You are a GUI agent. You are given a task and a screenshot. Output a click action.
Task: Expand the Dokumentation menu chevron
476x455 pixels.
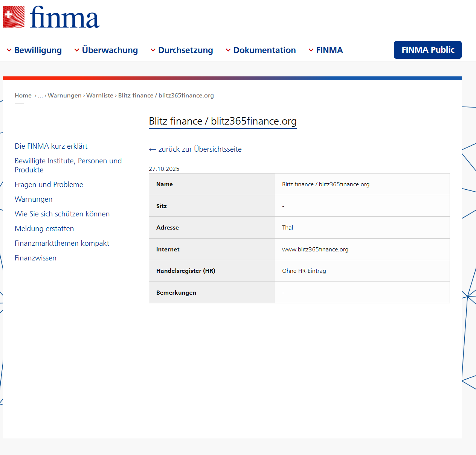tap(228, 50)
